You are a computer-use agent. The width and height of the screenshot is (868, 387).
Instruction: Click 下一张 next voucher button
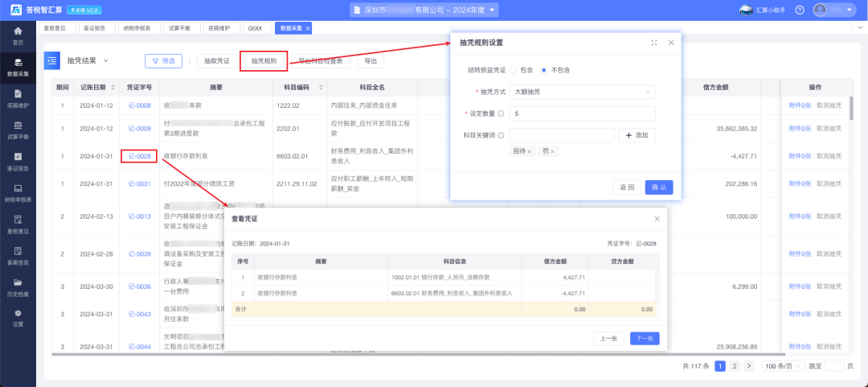point(645,338)
